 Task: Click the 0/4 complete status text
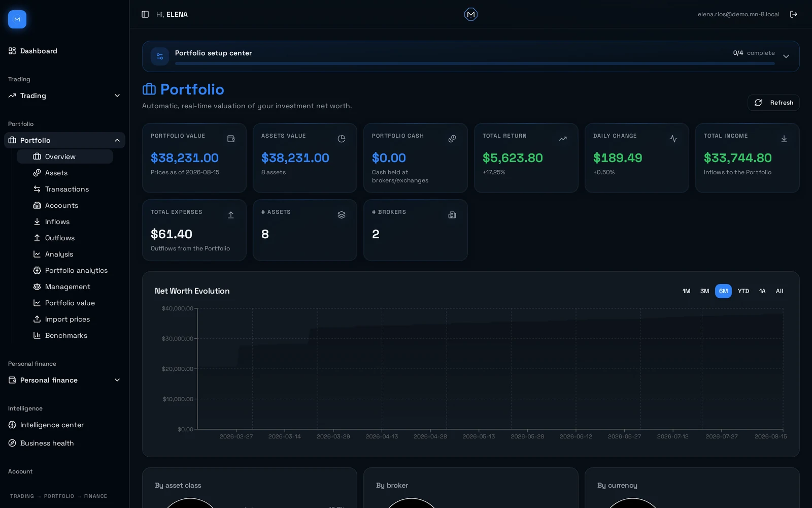(x=754, y=53)
